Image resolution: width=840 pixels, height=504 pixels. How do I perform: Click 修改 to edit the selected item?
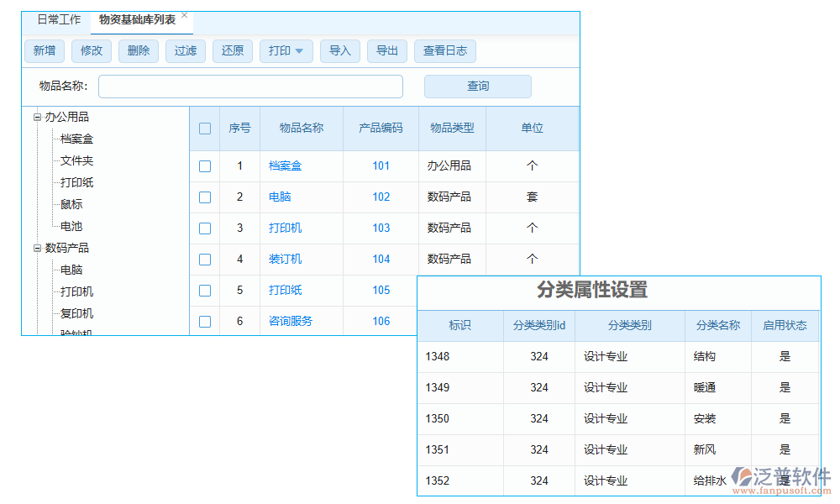click(91, 50)
